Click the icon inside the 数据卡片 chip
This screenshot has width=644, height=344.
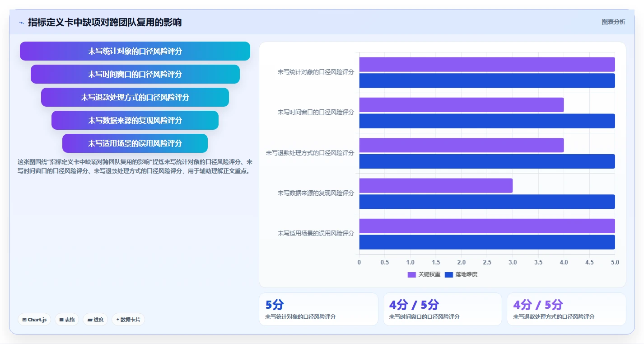pos(118,320)
